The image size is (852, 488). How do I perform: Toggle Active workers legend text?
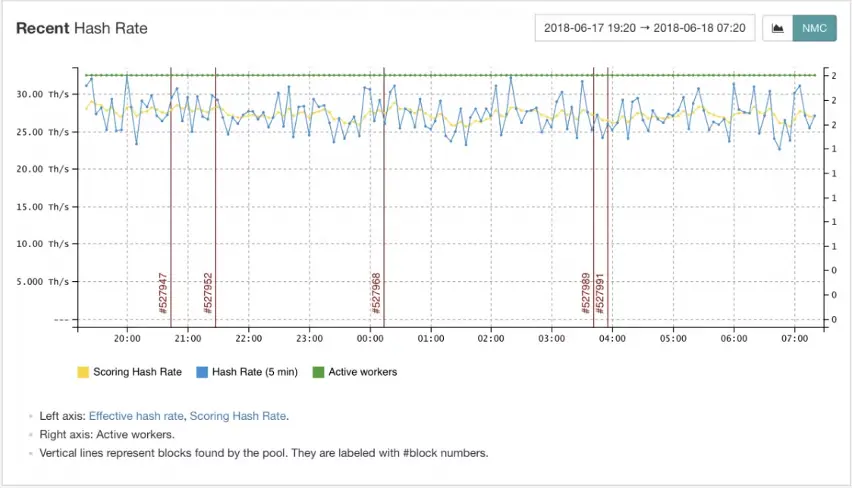click(363, 372)
